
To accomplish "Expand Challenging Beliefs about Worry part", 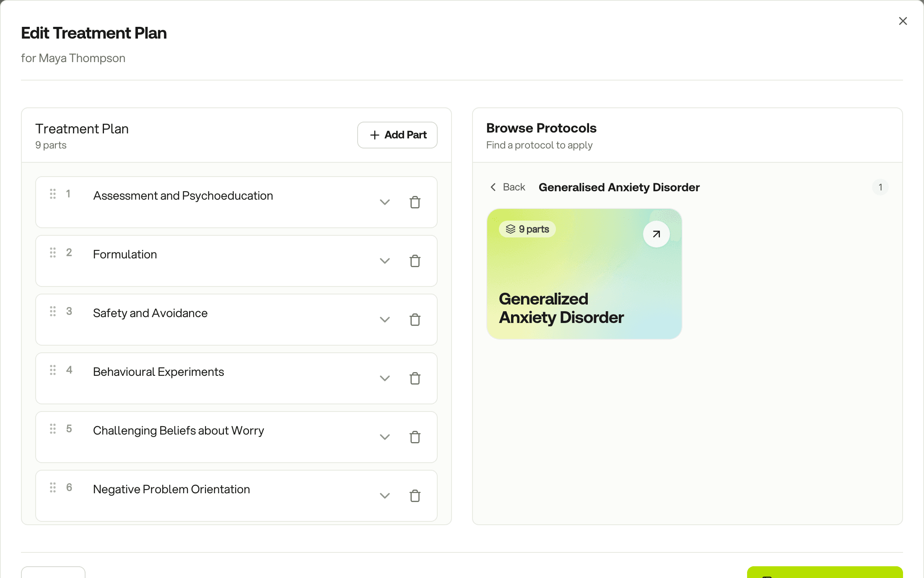I will [385, 437].
